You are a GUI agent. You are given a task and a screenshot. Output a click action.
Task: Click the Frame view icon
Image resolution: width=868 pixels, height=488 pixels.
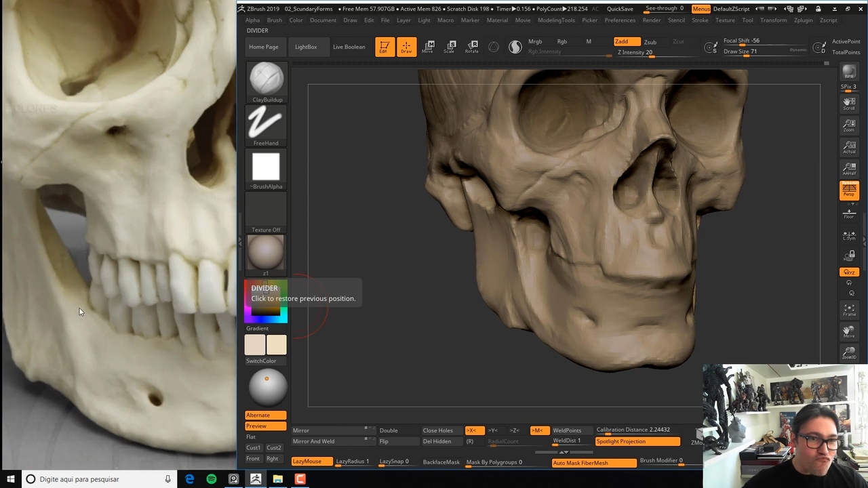tap(849, 310)
